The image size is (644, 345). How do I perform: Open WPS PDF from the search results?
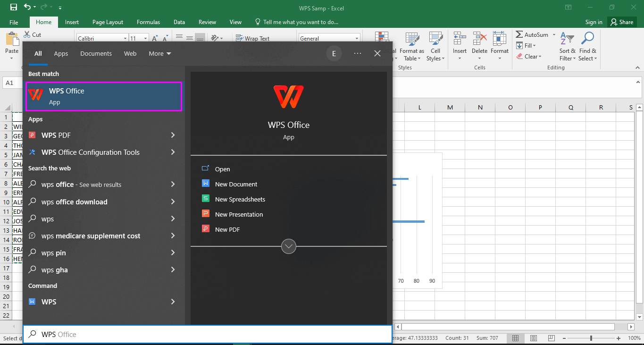(59, 135)
